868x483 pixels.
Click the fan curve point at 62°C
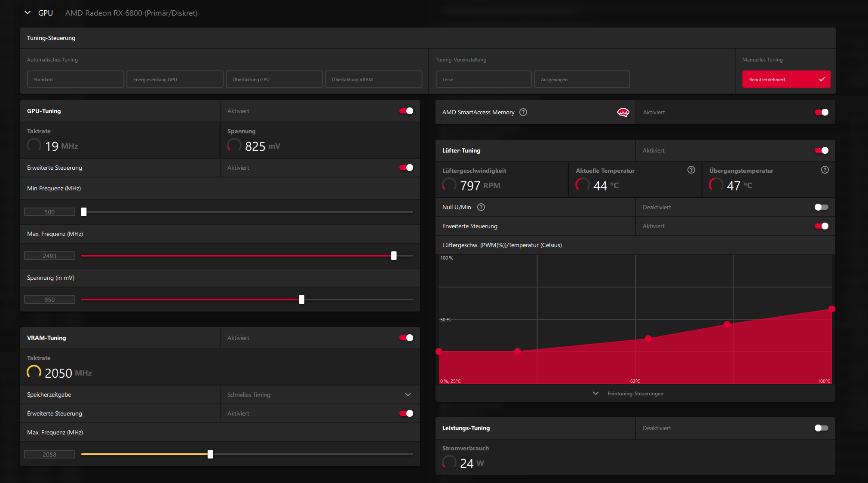tap(648, 339)
